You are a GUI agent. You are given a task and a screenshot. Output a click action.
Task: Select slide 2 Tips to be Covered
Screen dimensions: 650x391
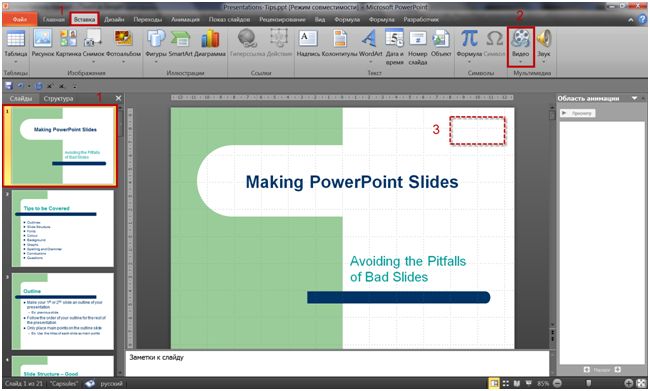pos(62,228)
